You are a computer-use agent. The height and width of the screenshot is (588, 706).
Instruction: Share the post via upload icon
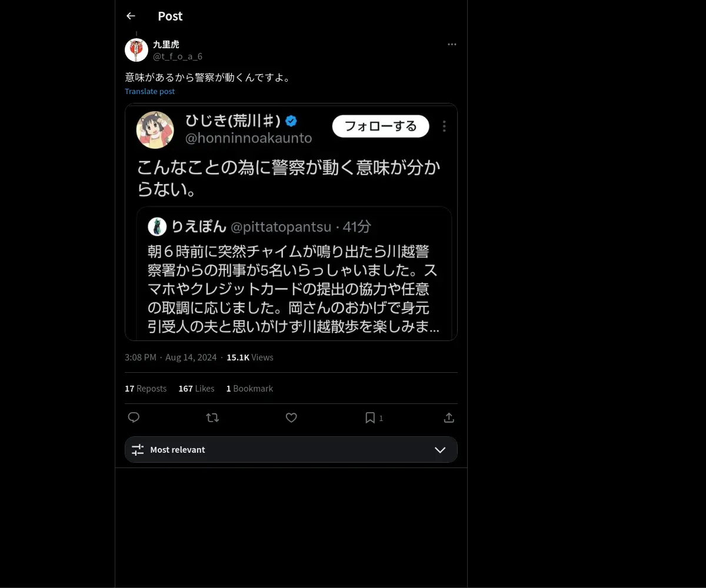pyautogui.click(x=449, y=417)
